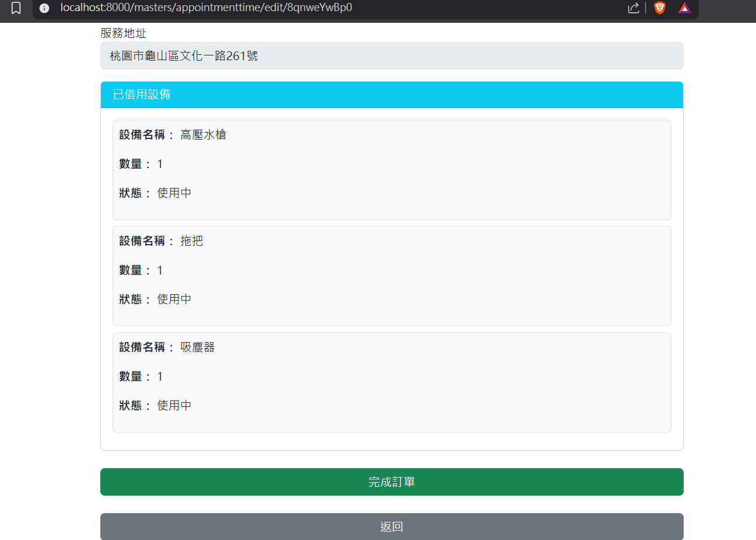Click the 服務地址 address input field
756x540 pixels.
(x=392, y=56)
